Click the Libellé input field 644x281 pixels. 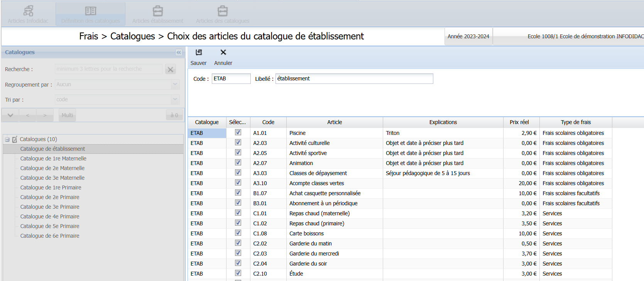point(354,78)
